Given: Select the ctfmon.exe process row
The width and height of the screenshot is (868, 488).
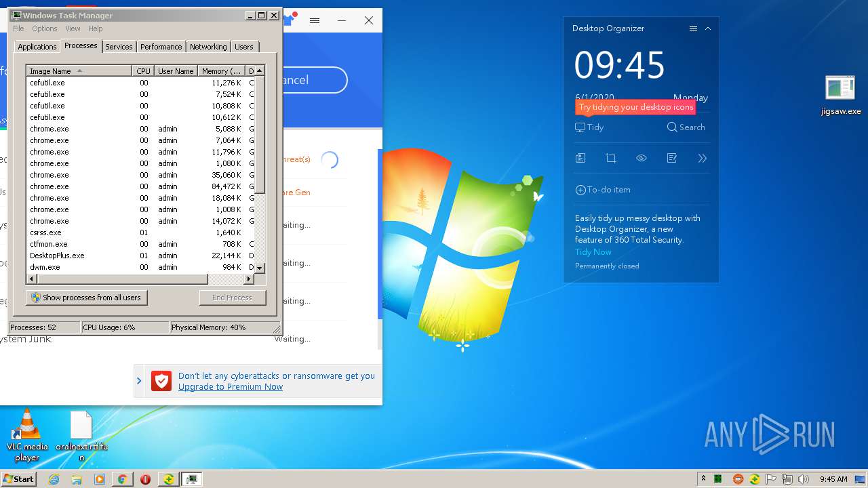Looking at the screenshot, I should tap(140, 244).
